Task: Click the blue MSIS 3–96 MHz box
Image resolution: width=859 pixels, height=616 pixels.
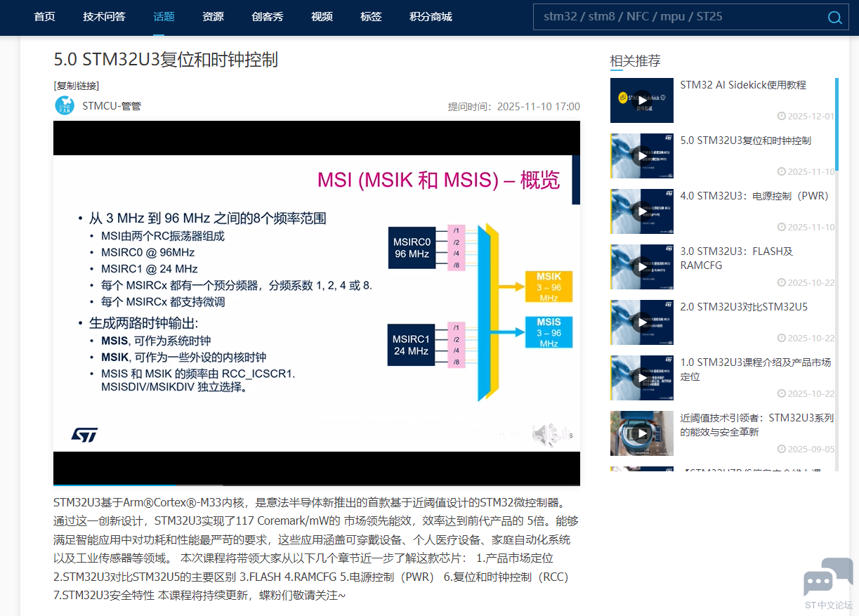Action: click(x=549, y=332)
